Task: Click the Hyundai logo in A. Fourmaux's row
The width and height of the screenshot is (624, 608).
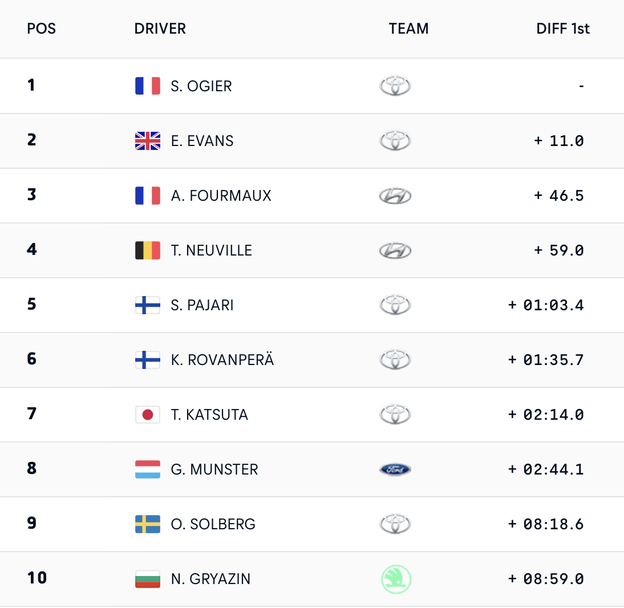Action: pos(395,196)
